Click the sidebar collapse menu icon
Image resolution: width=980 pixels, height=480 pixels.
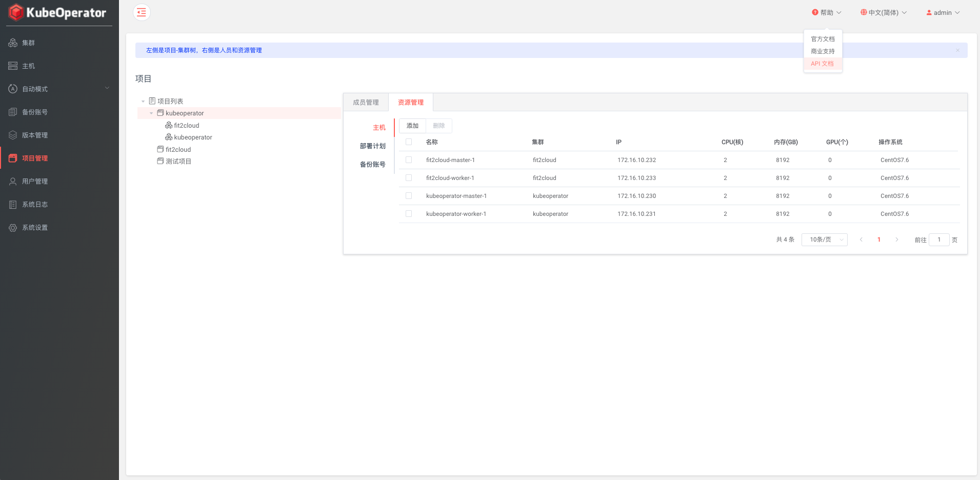click(x=142, y=12)
